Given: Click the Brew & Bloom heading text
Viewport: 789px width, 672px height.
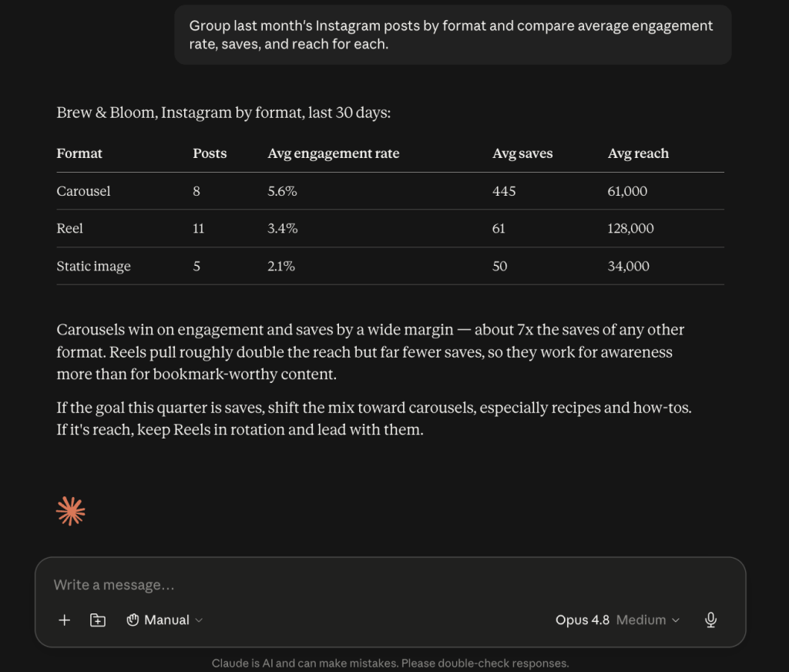Looking at the screenshot, I should [223, 113].
